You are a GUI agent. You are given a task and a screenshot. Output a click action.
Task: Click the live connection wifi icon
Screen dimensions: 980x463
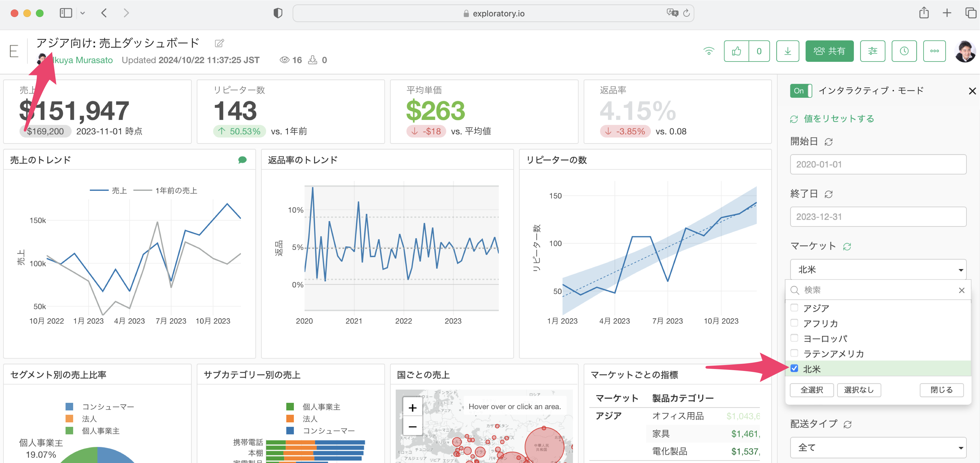click(x=709, y=51)
